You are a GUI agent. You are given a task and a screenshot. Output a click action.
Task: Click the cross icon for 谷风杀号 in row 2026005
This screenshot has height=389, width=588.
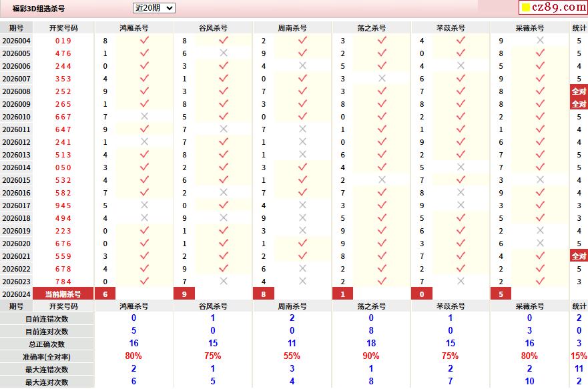(x=224, y=53)
